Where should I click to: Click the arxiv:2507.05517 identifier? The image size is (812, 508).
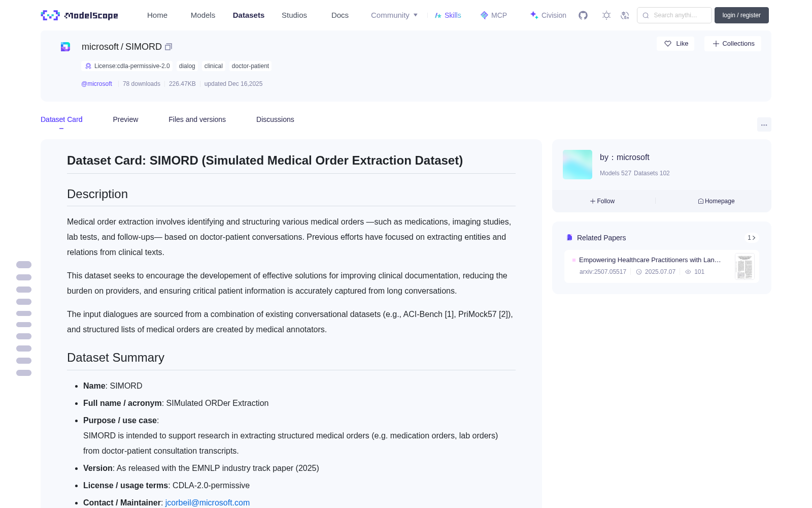[x=603, y=272]
